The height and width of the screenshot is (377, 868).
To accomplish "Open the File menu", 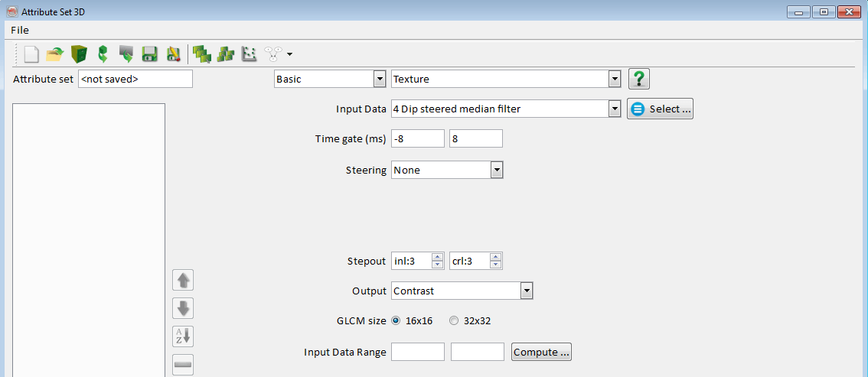I will coord(20,30).
